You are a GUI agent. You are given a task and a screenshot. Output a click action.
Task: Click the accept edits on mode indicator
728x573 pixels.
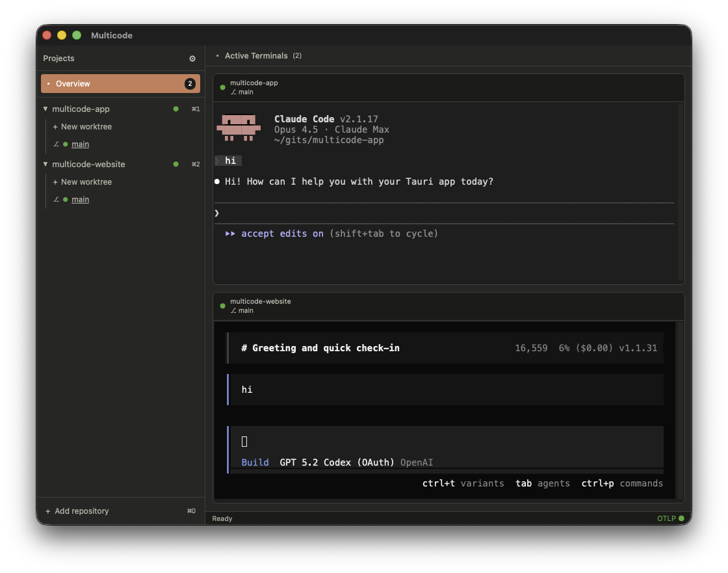click(282, 233)
